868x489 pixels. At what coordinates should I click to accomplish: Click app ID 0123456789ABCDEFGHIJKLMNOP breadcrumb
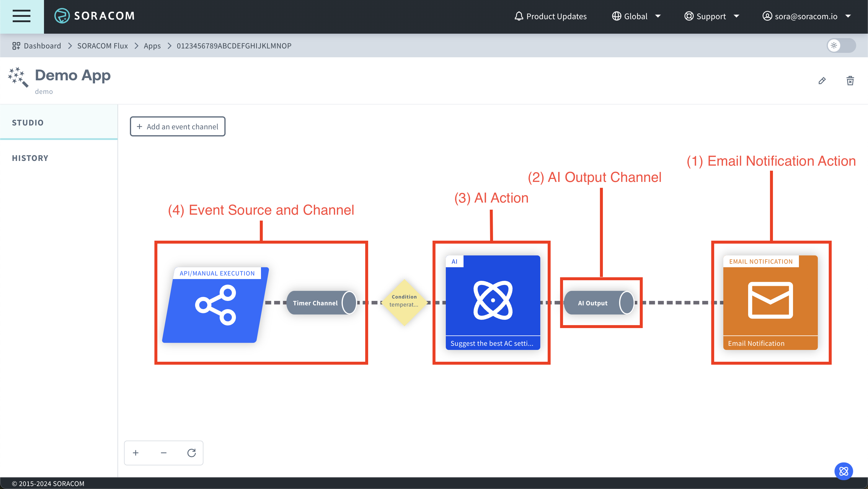(x=234, y=45)
